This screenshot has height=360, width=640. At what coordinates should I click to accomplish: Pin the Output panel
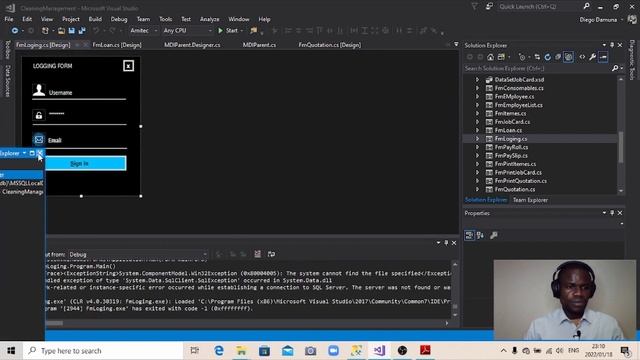[x=446, y=243]
